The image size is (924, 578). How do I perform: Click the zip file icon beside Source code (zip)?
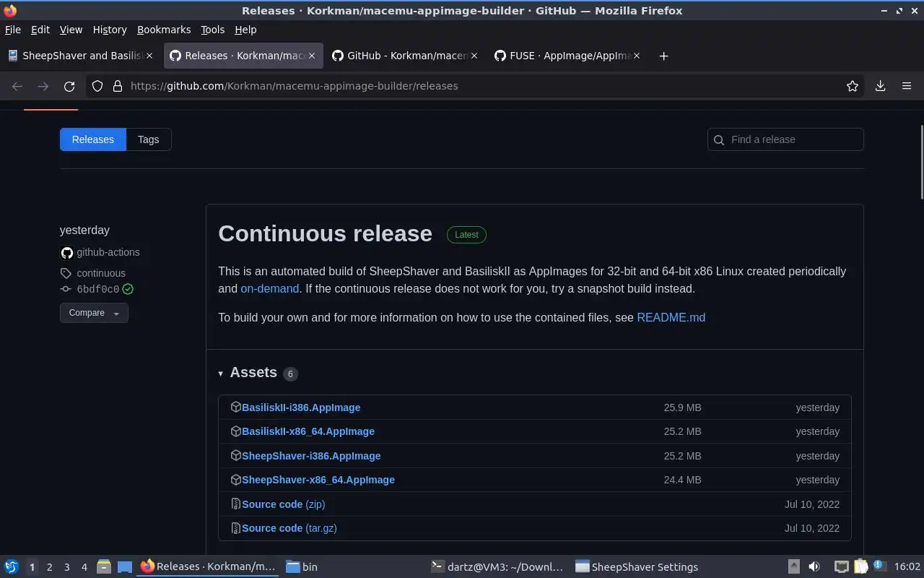[x=235, y=504]
